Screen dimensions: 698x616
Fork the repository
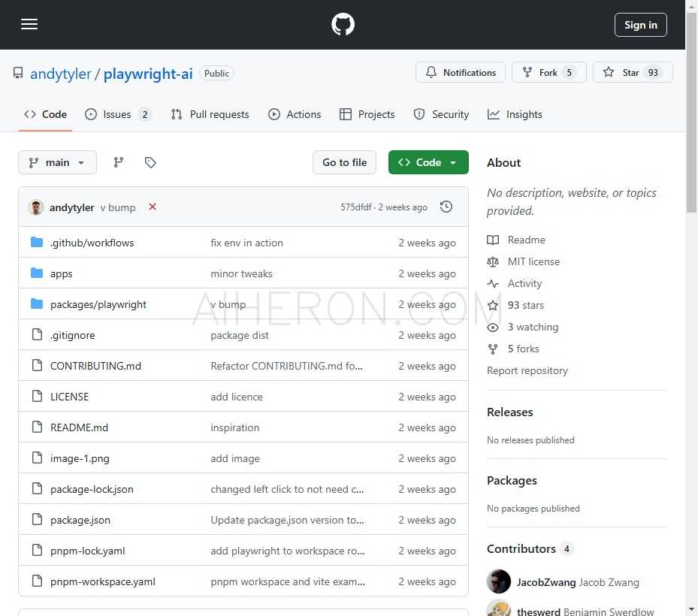coord(549,73)
